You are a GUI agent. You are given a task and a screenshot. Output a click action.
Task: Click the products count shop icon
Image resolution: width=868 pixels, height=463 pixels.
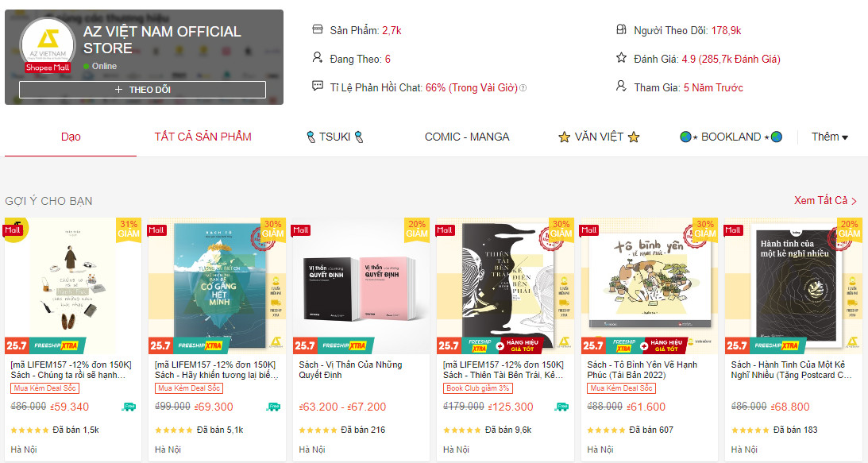coord(318,29)
